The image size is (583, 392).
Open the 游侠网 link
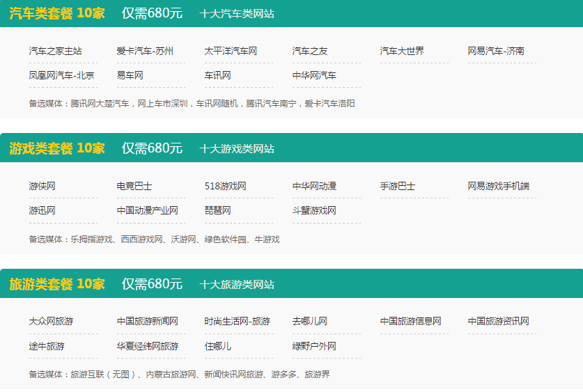click(x=42, y=186)
